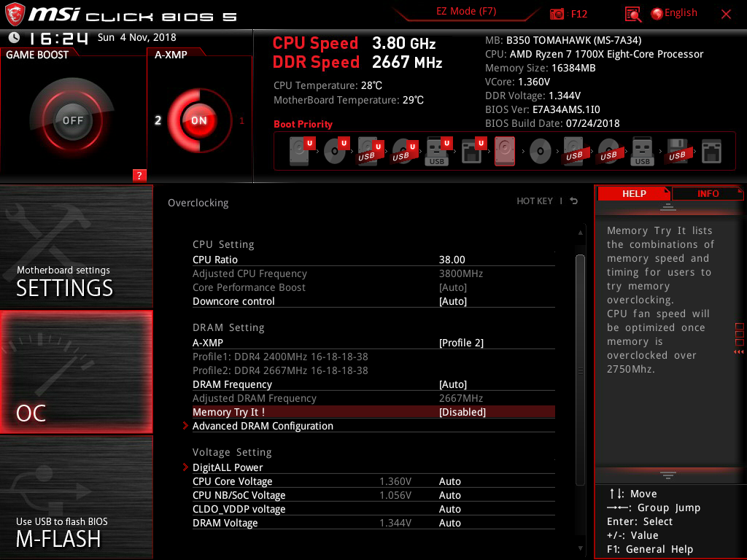Viewport: 747px width, 560px height.
Task: Click the Boot Priority heading
Action: (x=303, y=124)
